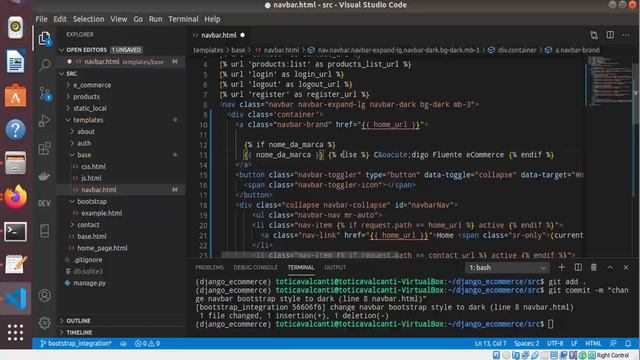This screenshot has width=640, height=360.
Task: Click HTML language mode in status bar
Action: tap(593, 344)
